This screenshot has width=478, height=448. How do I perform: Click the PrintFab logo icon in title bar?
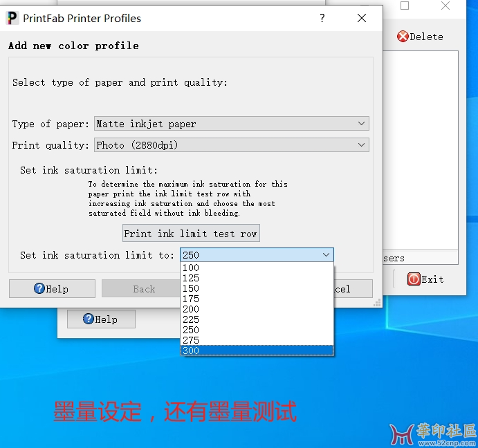pyautogui.click(x=12, y=18)
